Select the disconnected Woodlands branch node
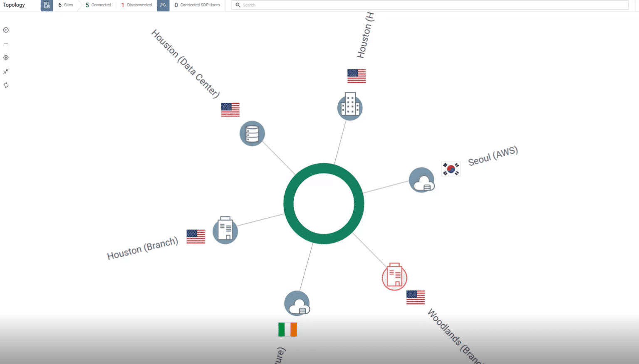Screen dimensions: 639x364 tap(394, 277)
